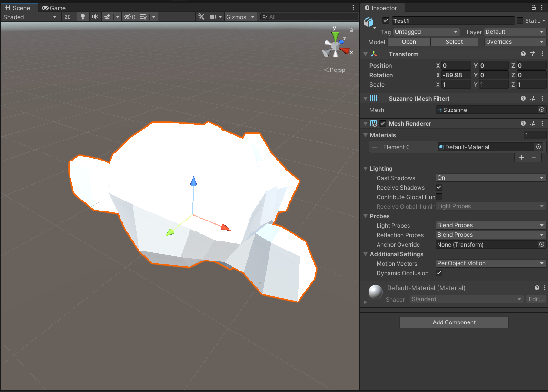Toggle scene audio speaker icon
The height and width of the screenshot is (392, 548).
pos(95,17)
